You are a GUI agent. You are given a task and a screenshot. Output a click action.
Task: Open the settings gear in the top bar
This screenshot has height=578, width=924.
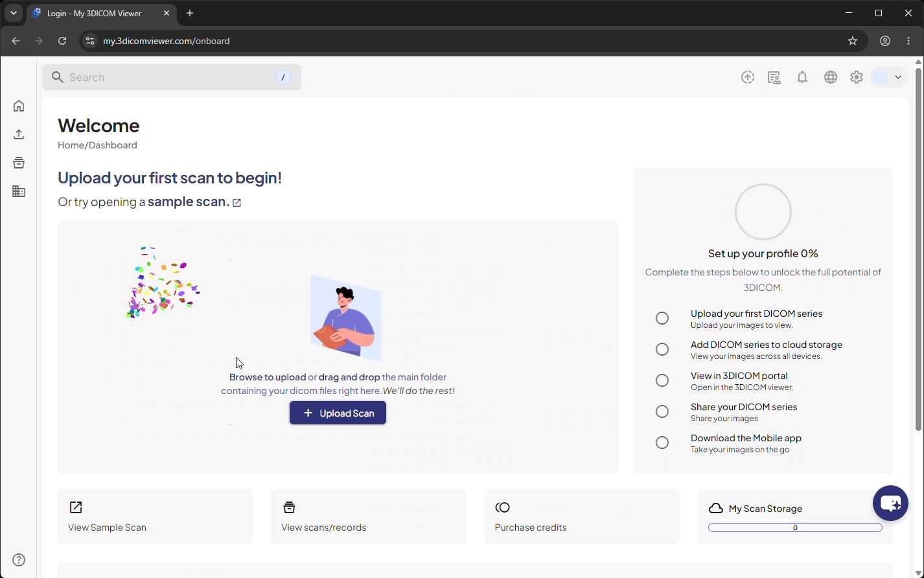click(857, 77)
